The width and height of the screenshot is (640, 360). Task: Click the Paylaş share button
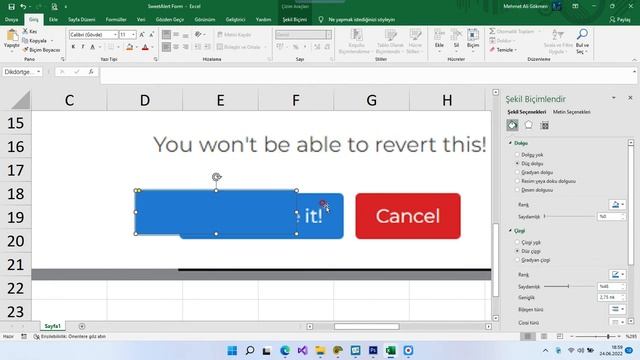point(620,20)
